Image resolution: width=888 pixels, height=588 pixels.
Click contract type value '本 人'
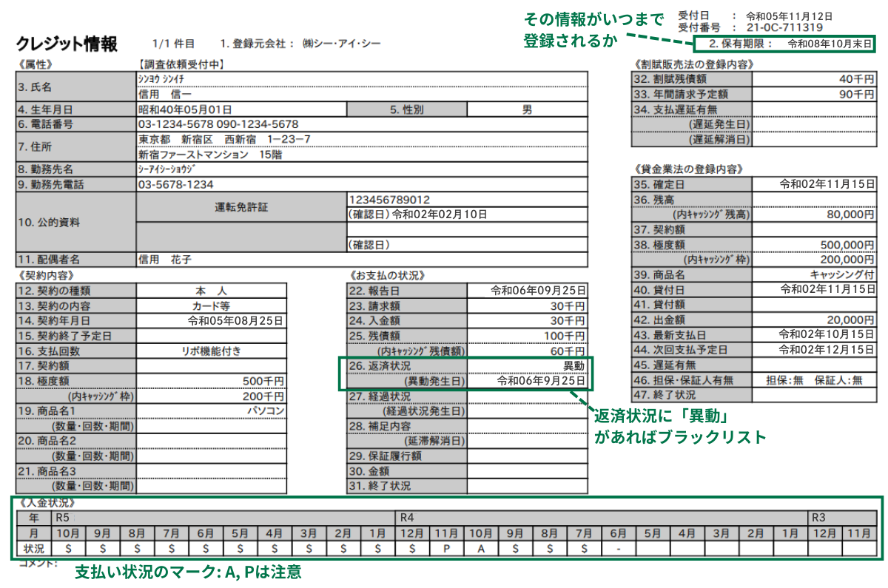tap(210, 291)
